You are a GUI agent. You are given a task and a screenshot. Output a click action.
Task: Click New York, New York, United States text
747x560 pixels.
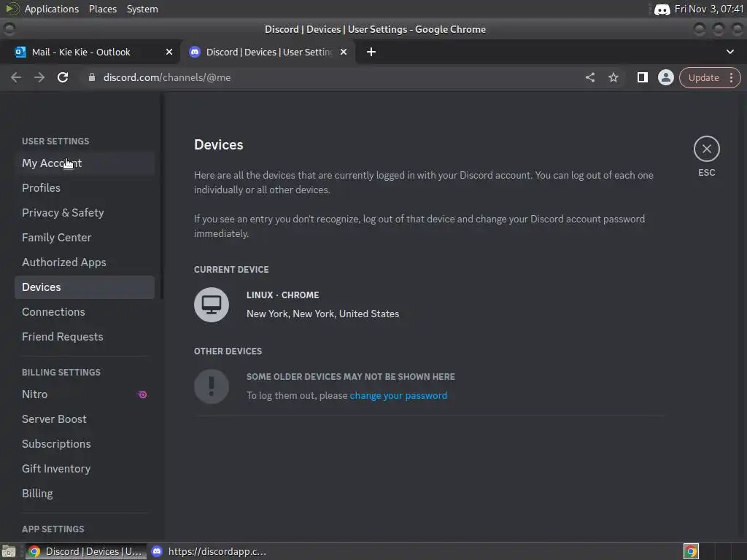click(322, 314)
